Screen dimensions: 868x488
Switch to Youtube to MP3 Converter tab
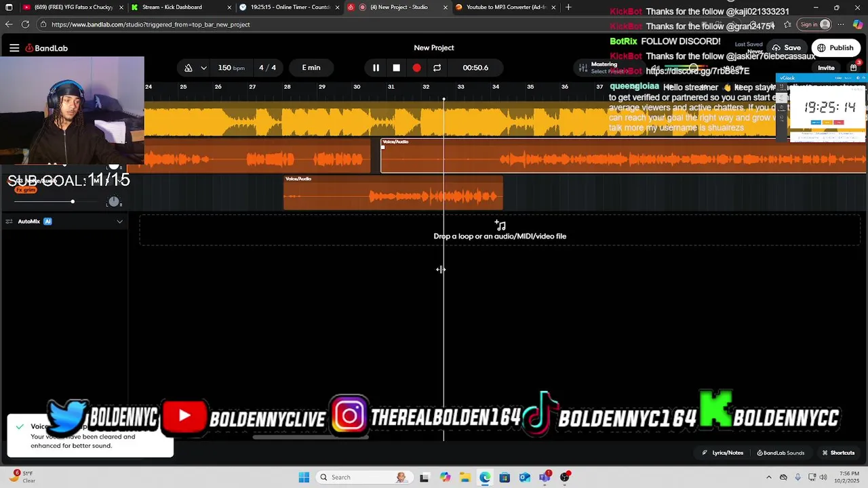click(505, 7)
